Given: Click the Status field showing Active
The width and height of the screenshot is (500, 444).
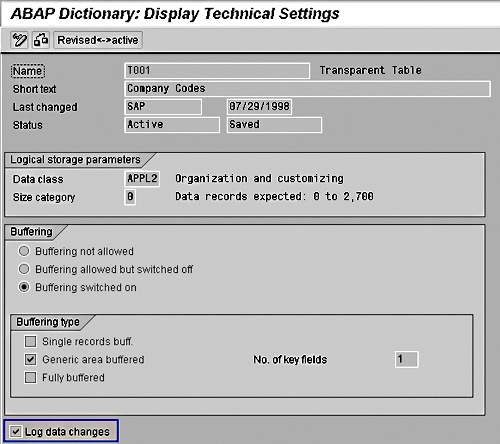Looking at the screenshot, I should pyautogui.click(x=172, y=125).
